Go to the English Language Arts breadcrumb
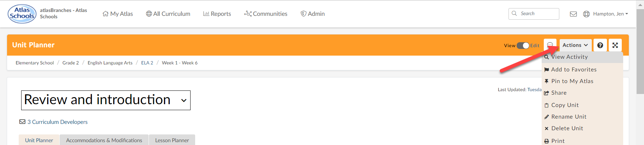 click(x=110, y=63)
